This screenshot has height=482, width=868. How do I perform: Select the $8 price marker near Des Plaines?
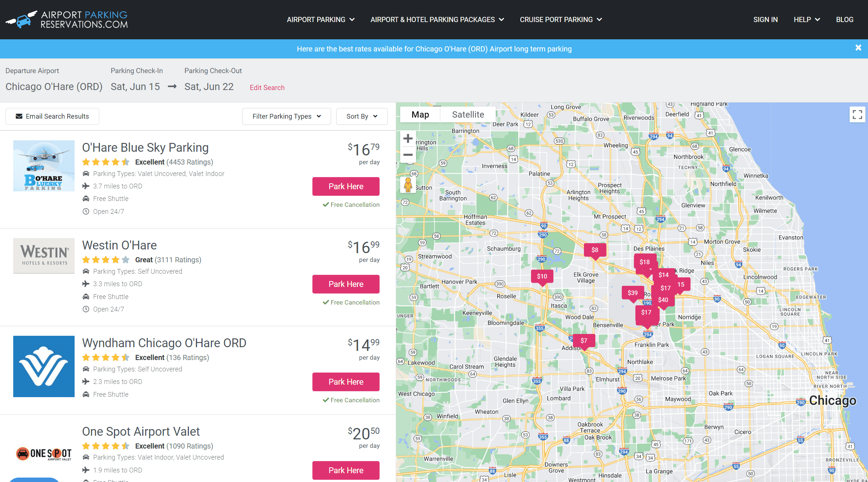coord(595,250)
